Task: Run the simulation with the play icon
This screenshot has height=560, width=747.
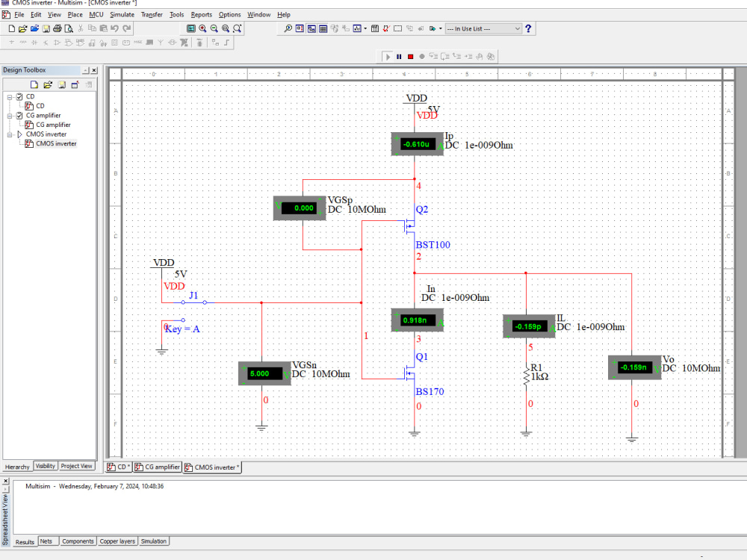Action: (x=388, y=56)
